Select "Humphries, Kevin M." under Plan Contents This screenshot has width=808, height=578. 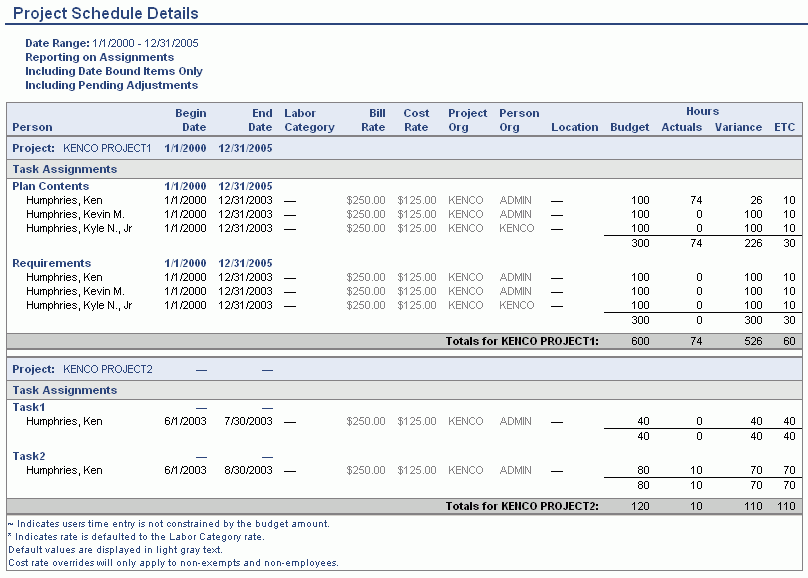pos(75,214)
